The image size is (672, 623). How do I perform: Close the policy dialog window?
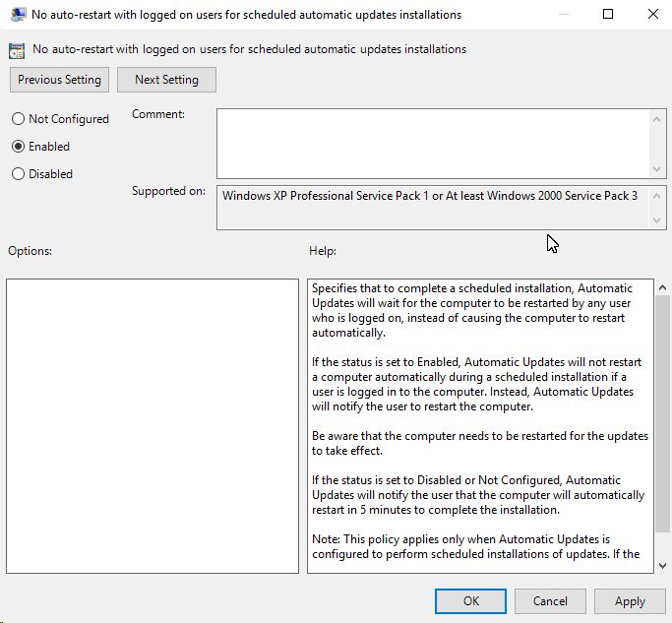click(652, 14)
